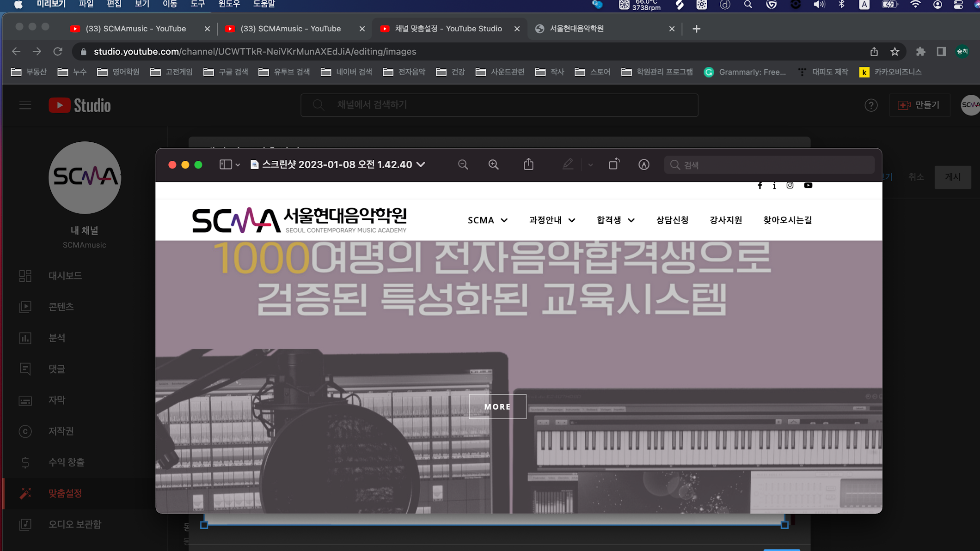Screen dimensions: 980x551
Task: Click the markup pen icon in Preview
Action: point(568,164)
